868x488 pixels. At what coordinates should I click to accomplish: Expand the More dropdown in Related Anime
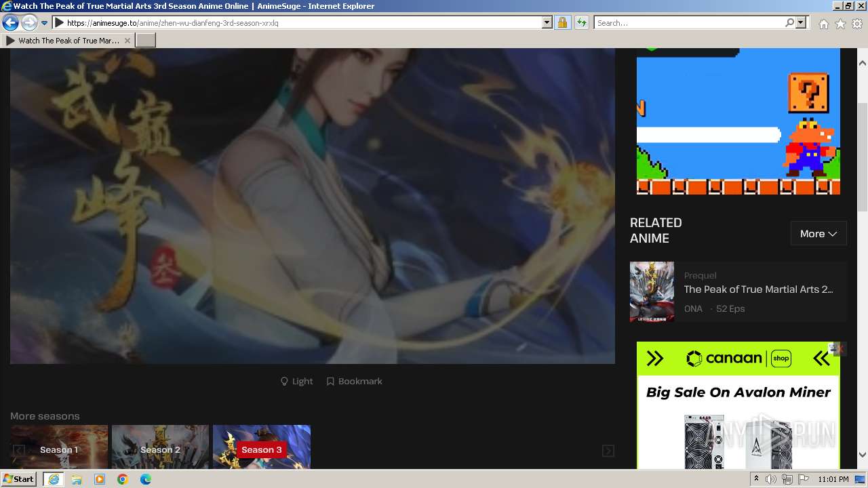pos(818,234)
